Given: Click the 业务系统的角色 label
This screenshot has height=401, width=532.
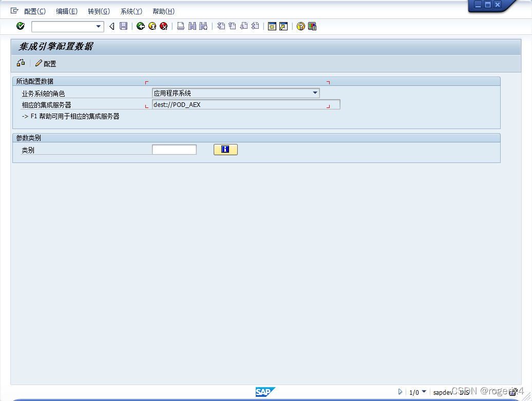Looking at the screenshot, I should coord(43,94).
